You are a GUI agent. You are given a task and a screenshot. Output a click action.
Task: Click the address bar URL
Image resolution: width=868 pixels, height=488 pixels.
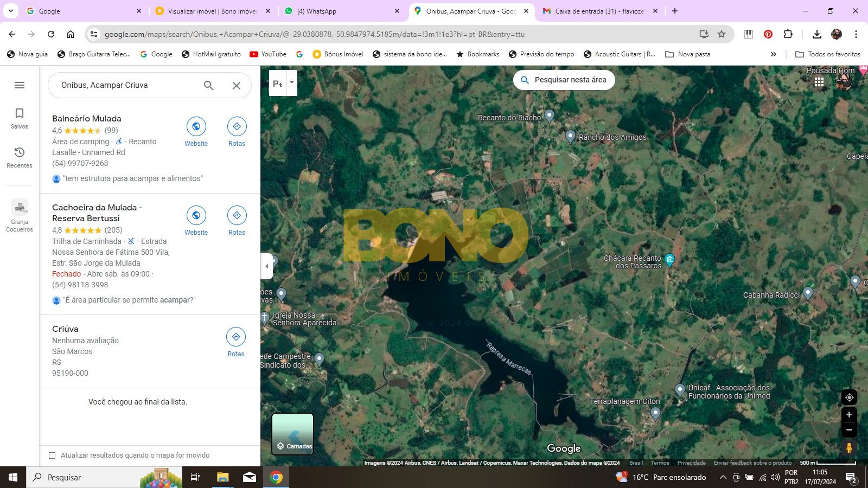coord(315,34)
